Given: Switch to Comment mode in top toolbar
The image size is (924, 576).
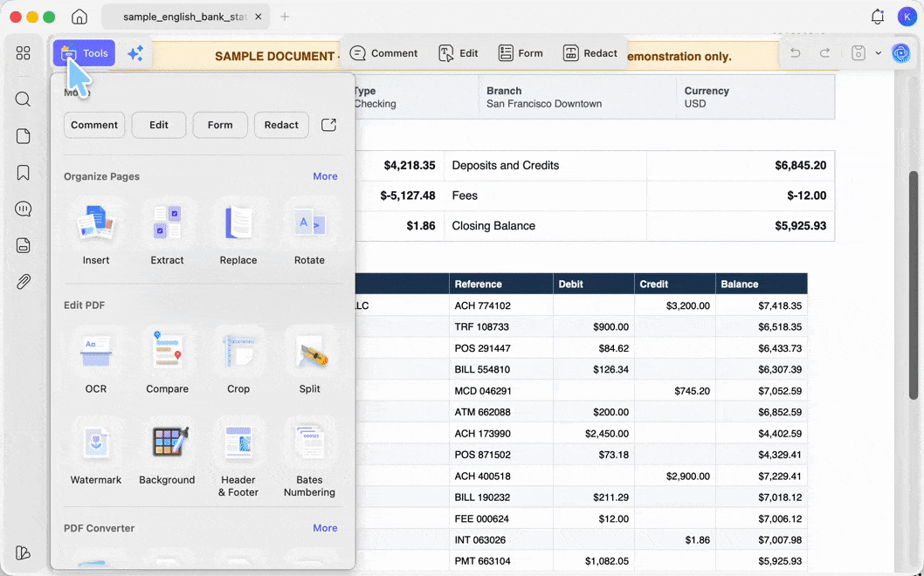Looking at the screenshot, I should click(x=383, y=53).
